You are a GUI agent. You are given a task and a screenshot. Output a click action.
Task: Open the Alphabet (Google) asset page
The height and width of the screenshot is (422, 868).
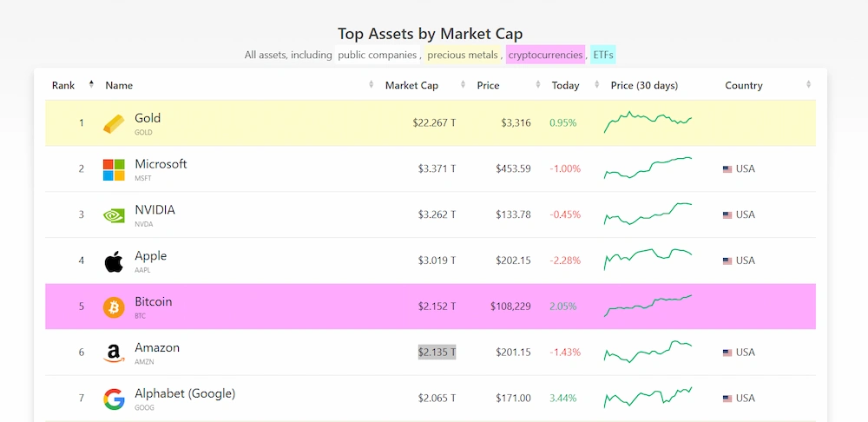click(x=185, y=393)
